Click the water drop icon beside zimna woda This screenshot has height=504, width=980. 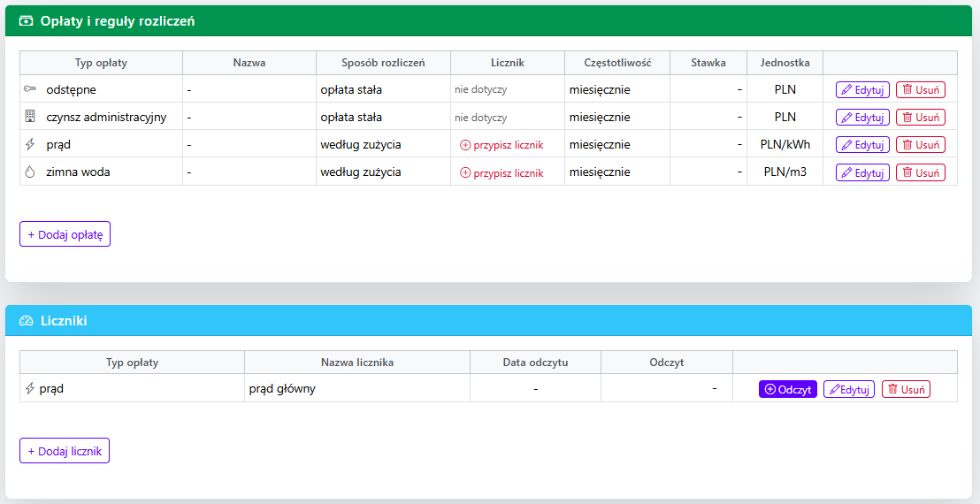tap(29, 172)
